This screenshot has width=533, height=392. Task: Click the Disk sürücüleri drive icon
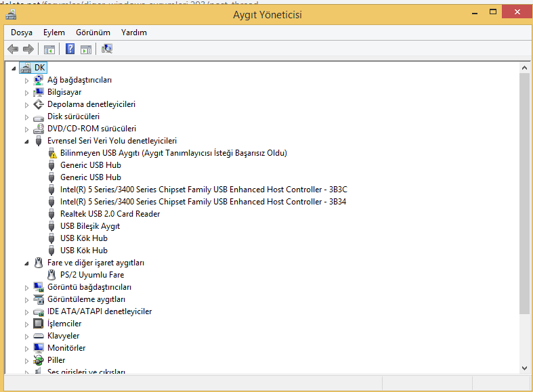pos(39,118)
